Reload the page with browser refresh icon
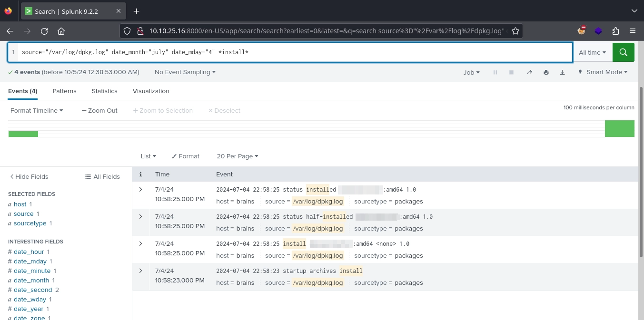644x320 pixels. pyautogui.click(x=44, y=31)
